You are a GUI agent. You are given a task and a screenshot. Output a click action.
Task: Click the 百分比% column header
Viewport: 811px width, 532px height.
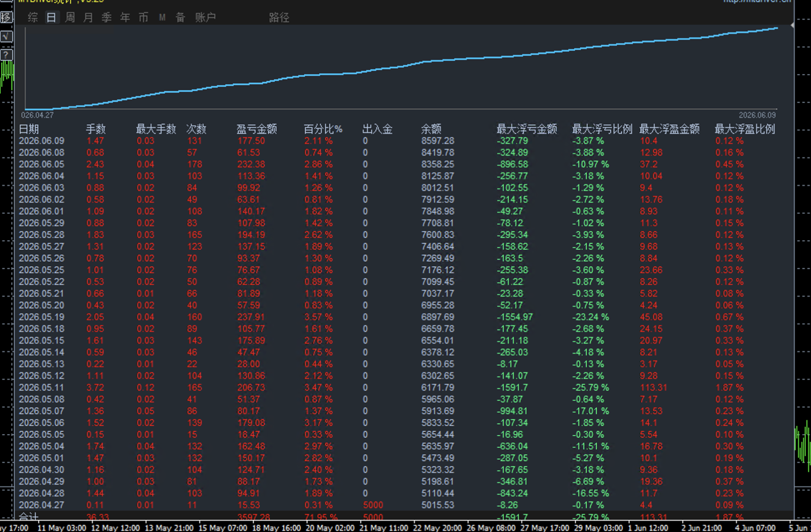click(323, 129)
